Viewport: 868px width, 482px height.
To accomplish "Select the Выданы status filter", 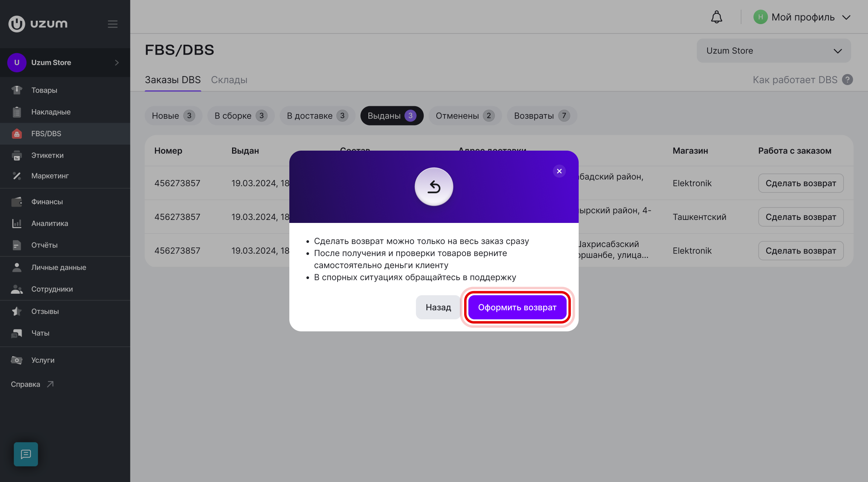I will [392, 116].
